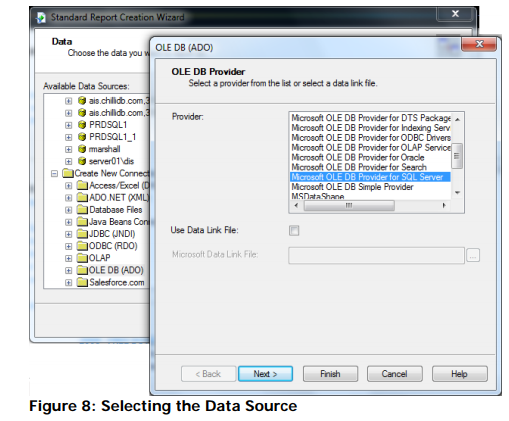
Task: Cancel the OLE DB dialog
Action: (395, 374)
